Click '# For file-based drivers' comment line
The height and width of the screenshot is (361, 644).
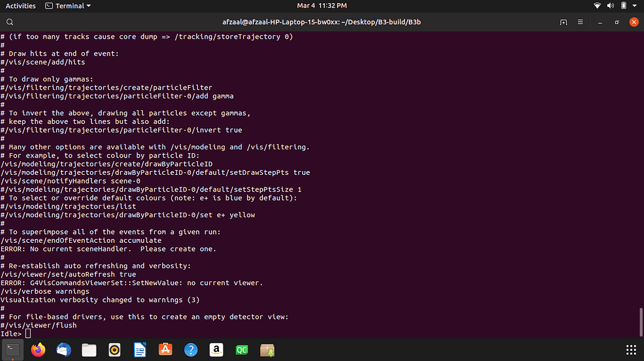coord(144,317)
